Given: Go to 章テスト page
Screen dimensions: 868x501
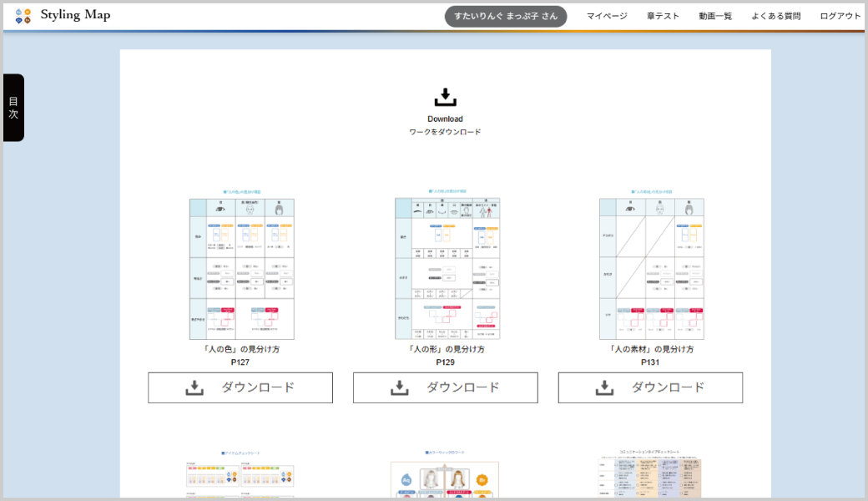Looking at the screenshot, I should click(663, 16).
